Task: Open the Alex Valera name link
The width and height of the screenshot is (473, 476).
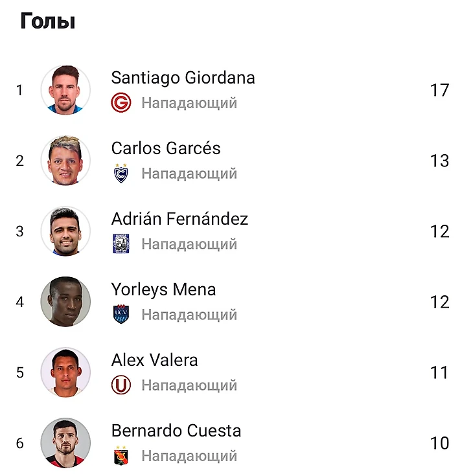Action: tap(154, 360)
